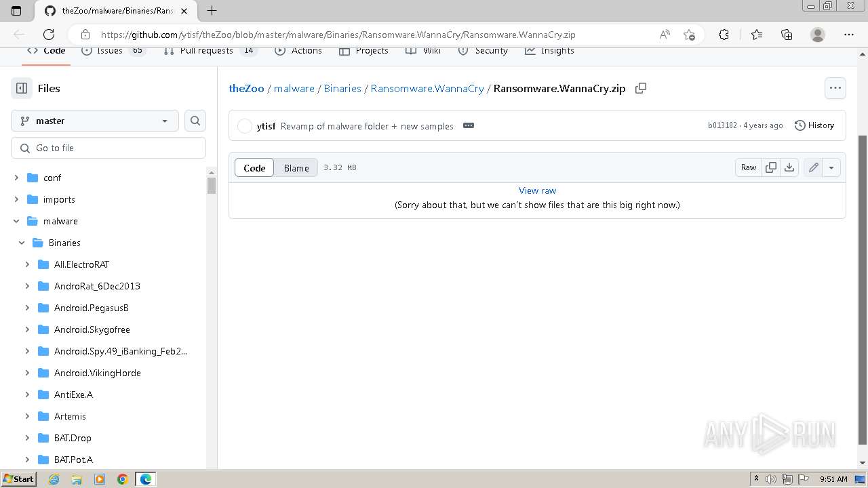Follow the View raw link
Image resolution: width=868 pixels, height=488 pixels.
click(537, 190)
